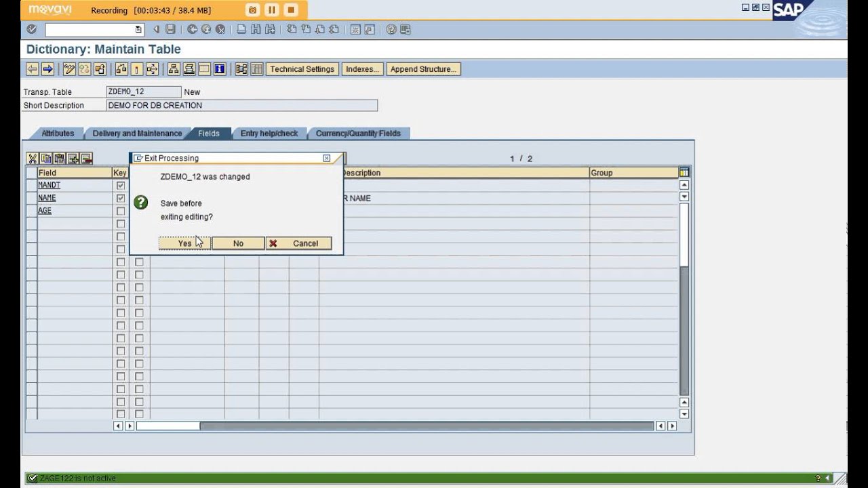
Task: Click the green Enter checkmark icon
Action: click(x=32, y=29)
